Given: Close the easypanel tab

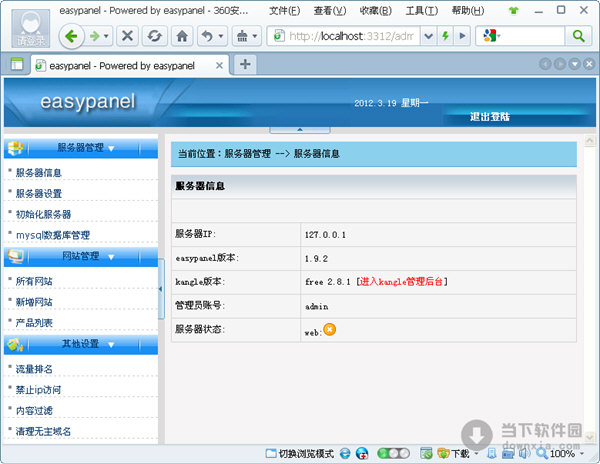Looking at the screenshot, I should coord(219,65).
